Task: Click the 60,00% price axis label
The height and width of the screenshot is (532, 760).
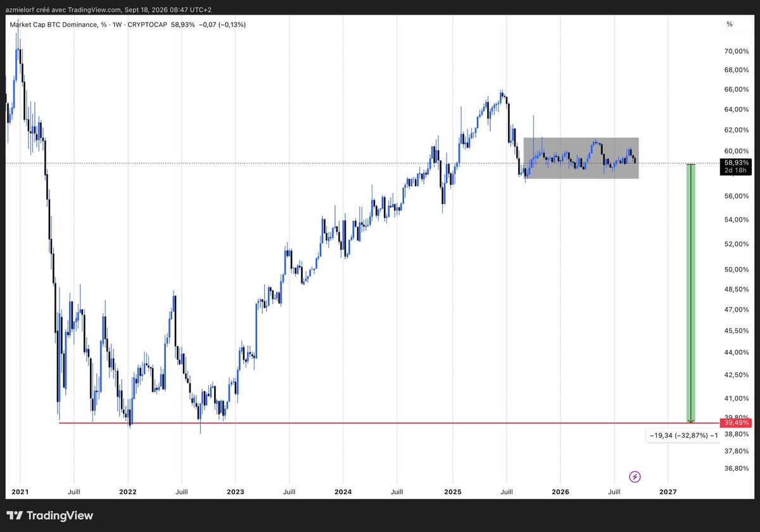Action: [737, 151]
